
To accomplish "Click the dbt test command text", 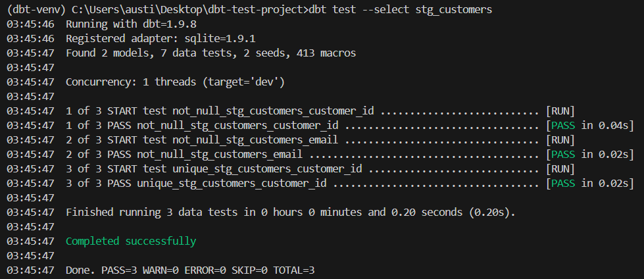I will [399, 9].
